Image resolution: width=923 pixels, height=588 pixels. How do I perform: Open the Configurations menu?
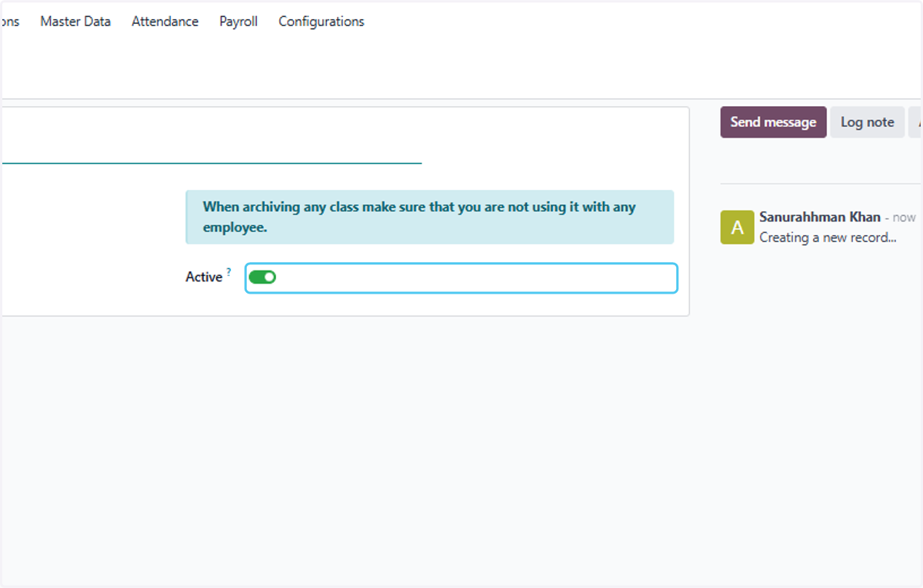322,22
